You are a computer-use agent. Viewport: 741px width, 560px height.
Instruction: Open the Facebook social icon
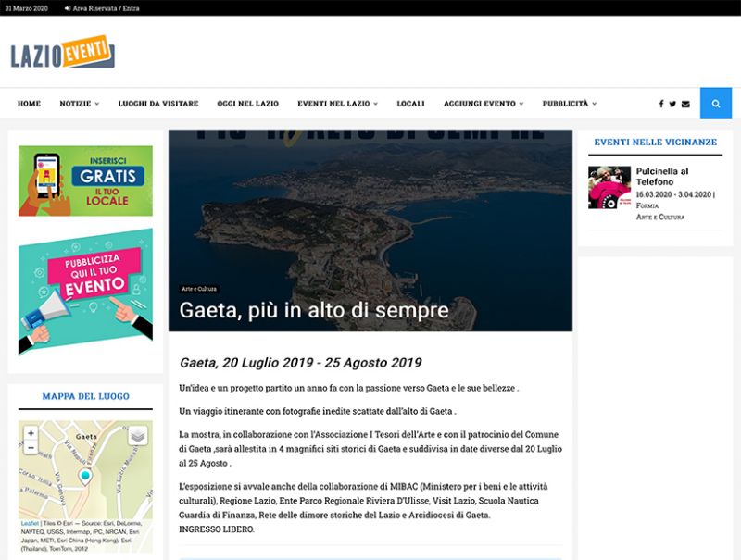point(661,104)
